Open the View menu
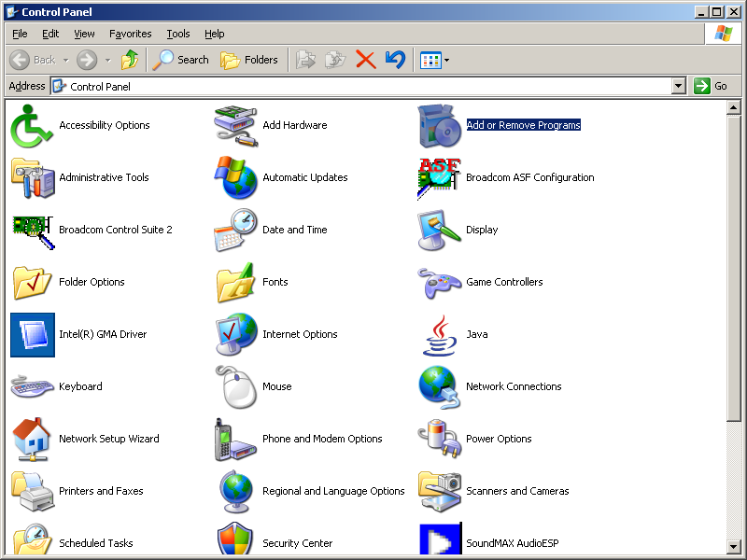This screenshot has width=747, height=560. pos(84,34)
